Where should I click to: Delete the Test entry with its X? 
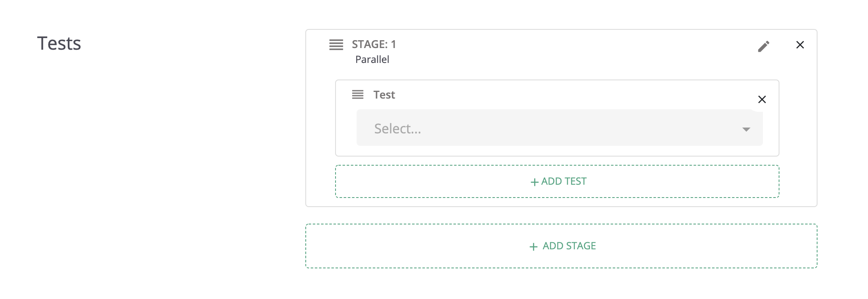[x=762, y=99]
